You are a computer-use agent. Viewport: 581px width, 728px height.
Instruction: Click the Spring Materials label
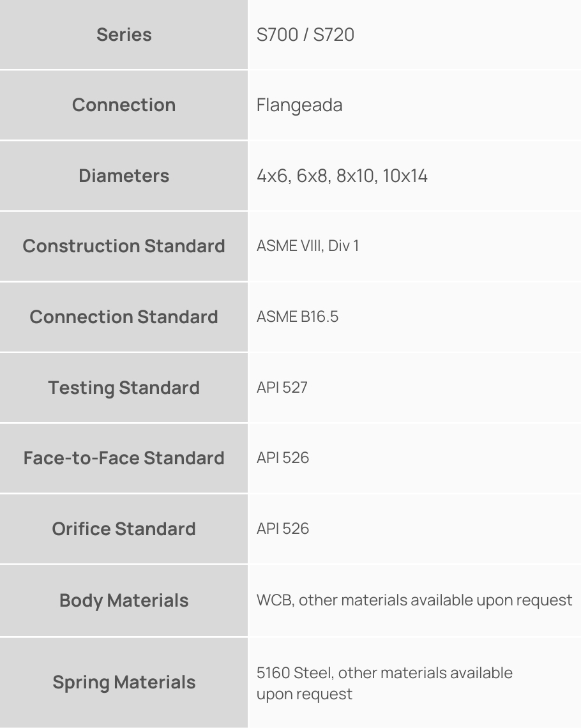(124, 682)
